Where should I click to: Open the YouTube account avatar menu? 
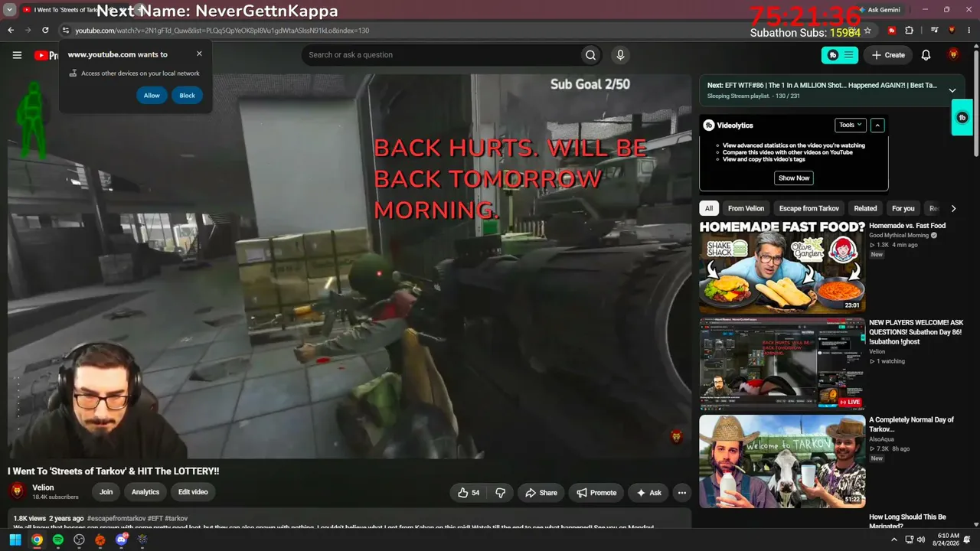point(953,55)
